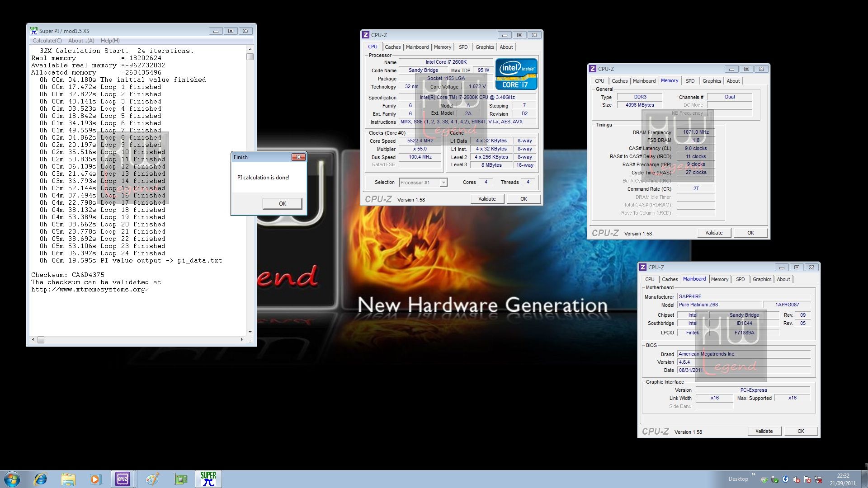Switch to Memory tab in first CPU-Z window

[x=442, y=47]
